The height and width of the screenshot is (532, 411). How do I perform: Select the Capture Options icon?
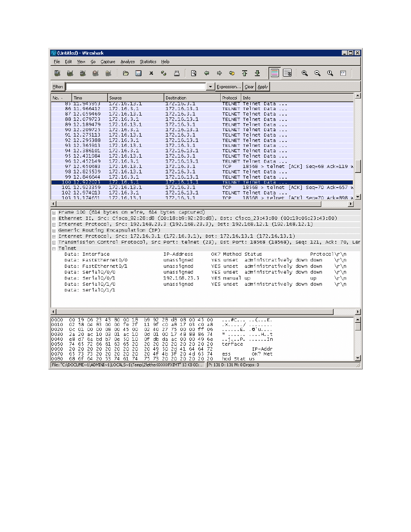(69, 73)
